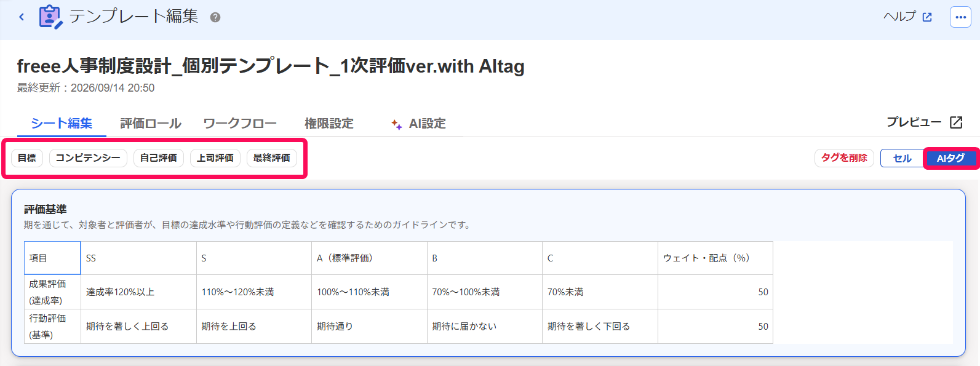Select the 期待に届かない cell
Viewport: 980px width, 366px height.
pos(485,327)
